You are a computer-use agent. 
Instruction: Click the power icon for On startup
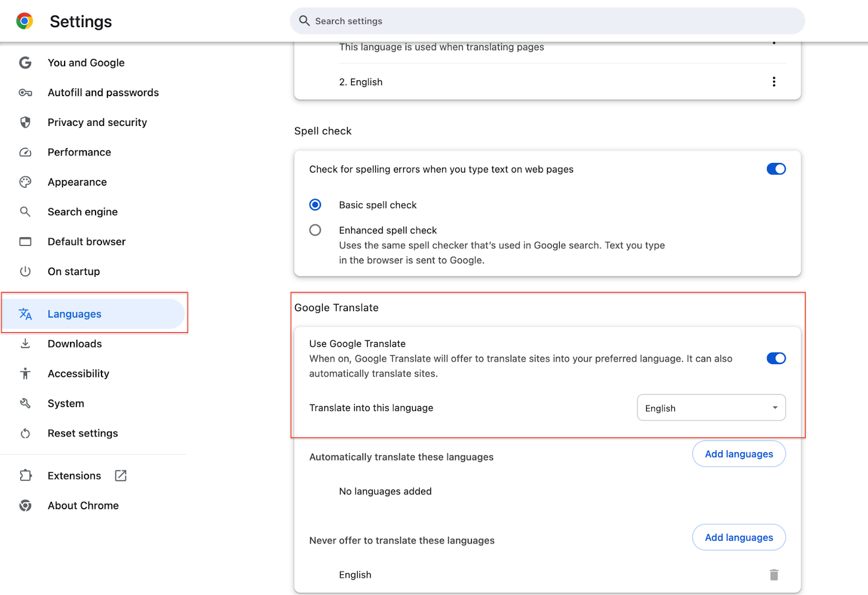pos(25,271)
